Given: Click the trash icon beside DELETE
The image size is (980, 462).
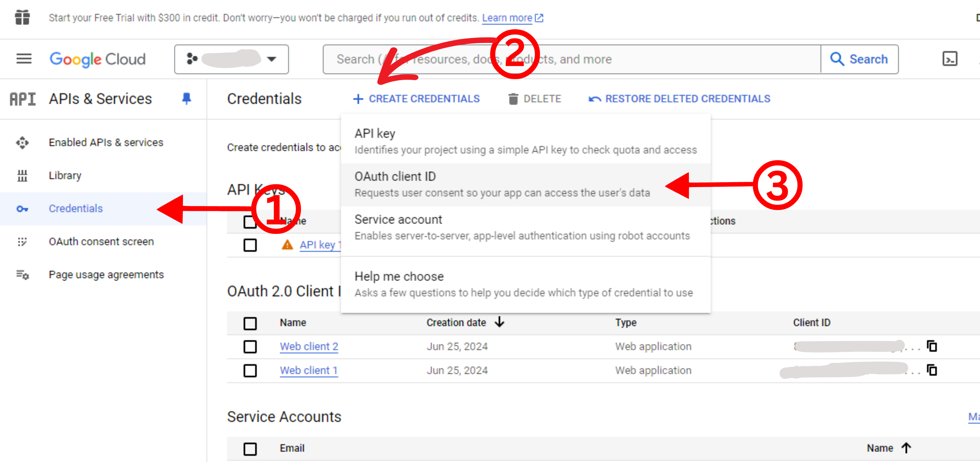Looking at the screenshot, I should pyautogui.click(x=513, y=99).
